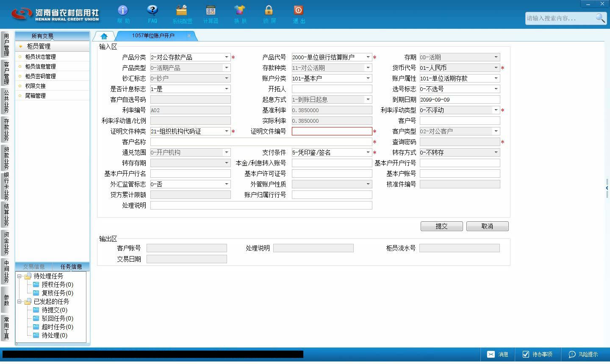Open the 是否计息标志 dropdown
Screen dimensions: 610x364
[227, 89]
